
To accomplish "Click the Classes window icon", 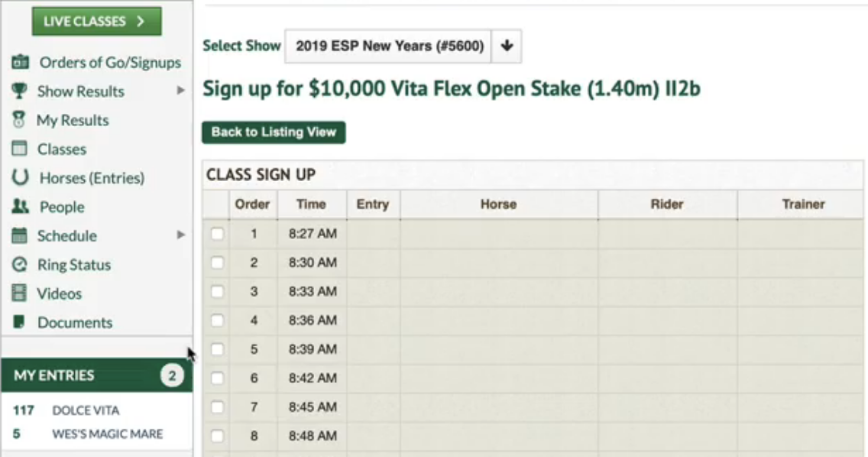I will [19, 148].
